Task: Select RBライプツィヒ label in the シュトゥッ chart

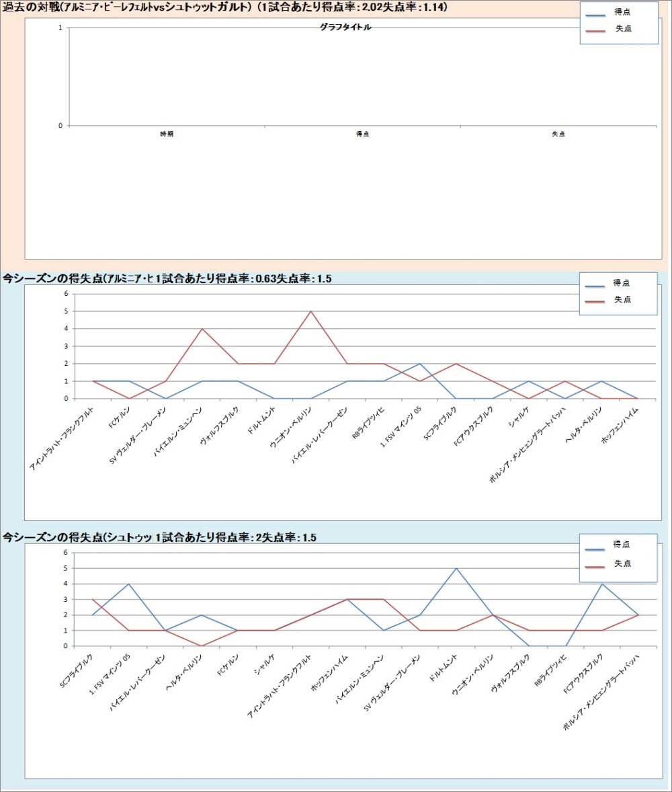Action: pyautogui.click(x=550, y=670)
